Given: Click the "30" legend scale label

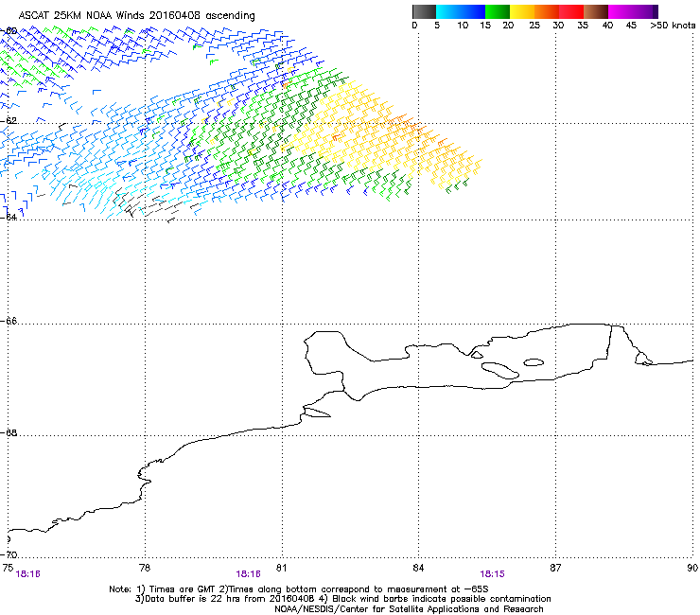Looking at the screenshot, I should (558, 26).
